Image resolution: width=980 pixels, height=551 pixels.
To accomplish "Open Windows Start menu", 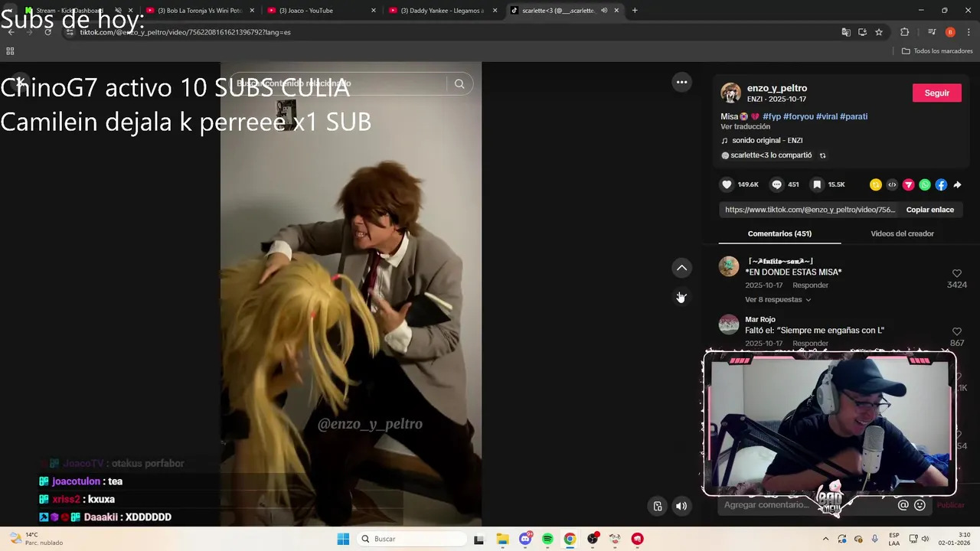I will coord(343,539).
